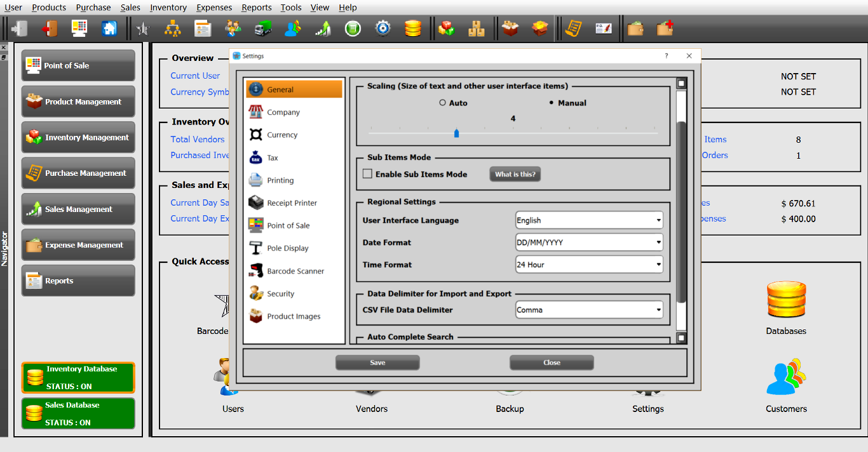Click the wallet with red plus icon
The image size is (868, 452).
665,29
